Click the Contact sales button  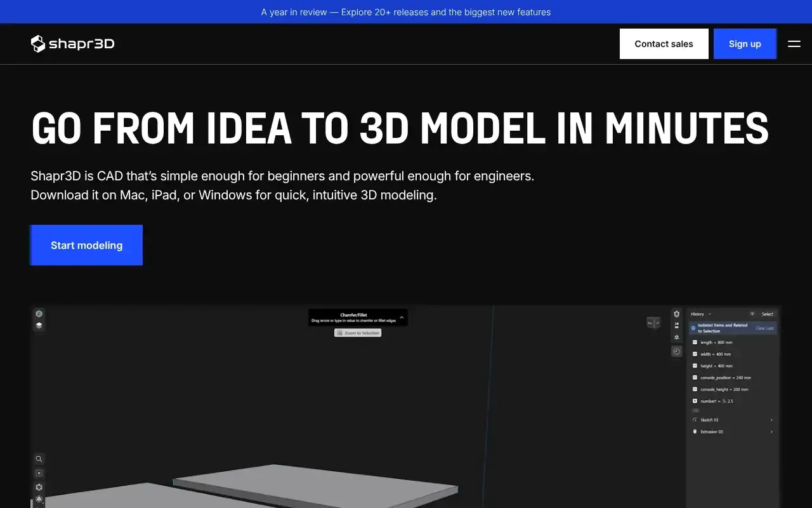(664, 44)
